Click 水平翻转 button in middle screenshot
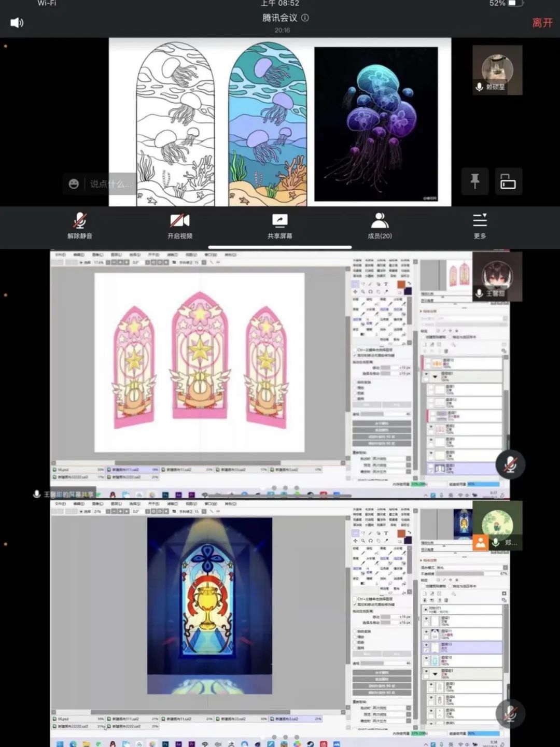 382,424
